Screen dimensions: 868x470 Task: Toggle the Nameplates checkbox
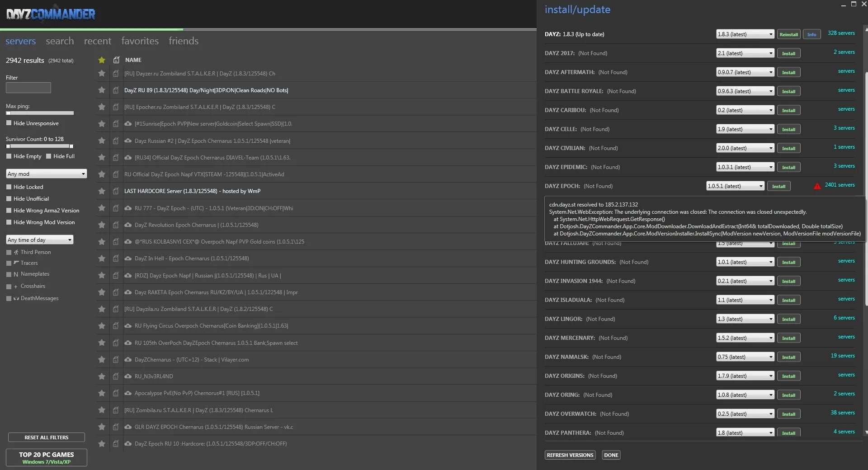coord(9,274)
